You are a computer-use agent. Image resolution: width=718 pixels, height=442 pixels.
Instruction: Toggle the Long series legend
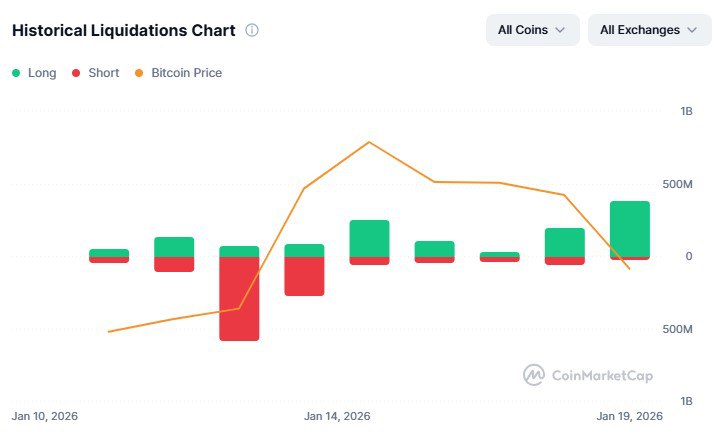point(34,73)
